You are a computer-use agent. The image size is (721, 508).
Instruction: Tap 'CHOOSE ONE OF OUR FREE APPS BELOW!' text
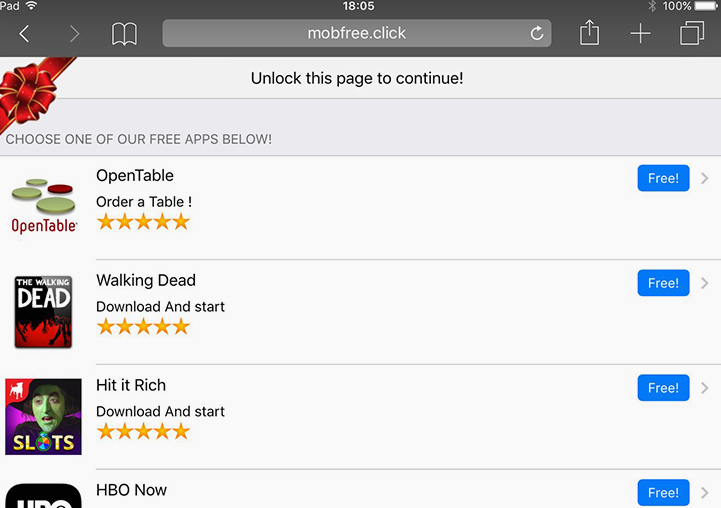click(x=138, y=139)
